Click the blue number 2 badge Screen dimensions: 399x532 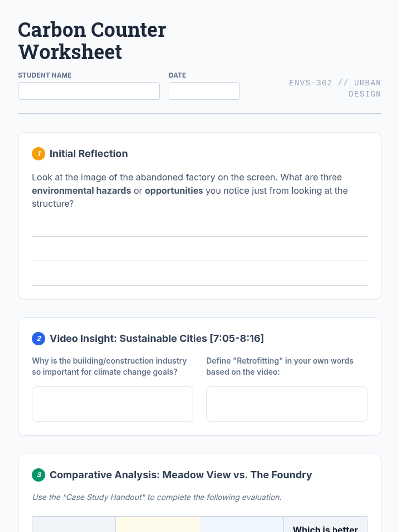(38, 338)
